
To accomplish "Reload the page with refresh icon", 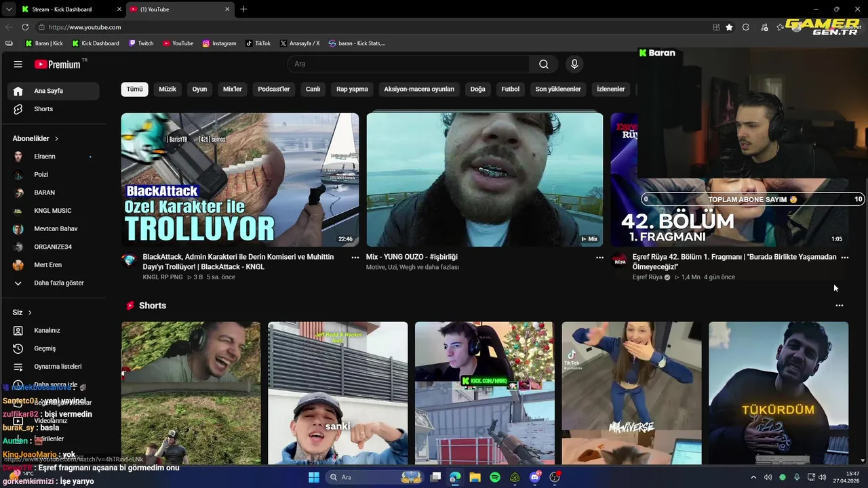I will (x=25, y=27).
